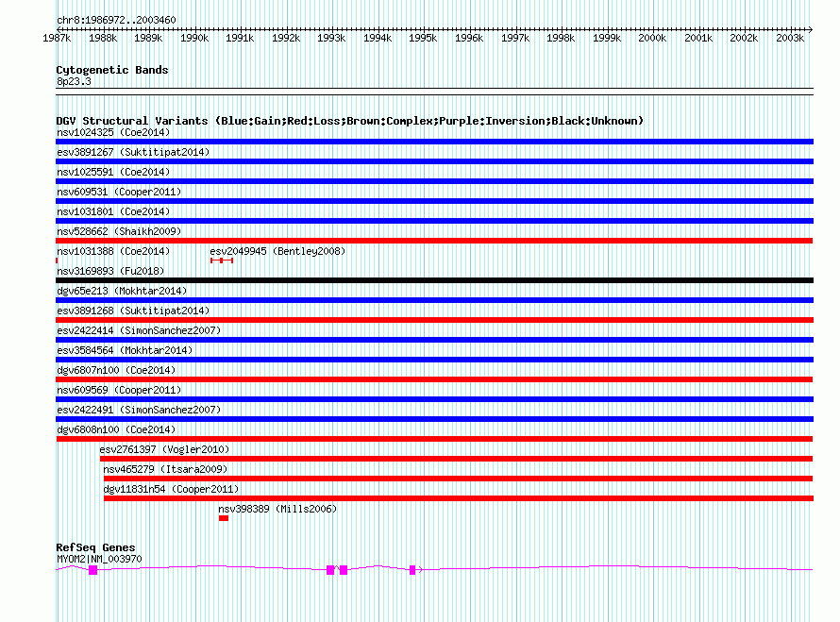The height and width of the screenshot is (622, 840).
Task: Click the esv2049945 red bracketed variant glyph
Action: click(222, 261)
